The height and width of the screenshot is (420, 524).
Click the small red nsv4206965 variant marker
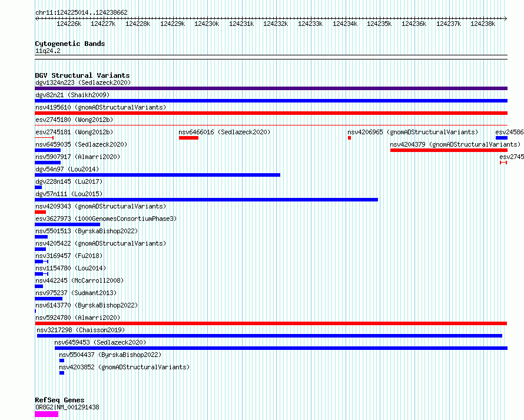point(349,138)
